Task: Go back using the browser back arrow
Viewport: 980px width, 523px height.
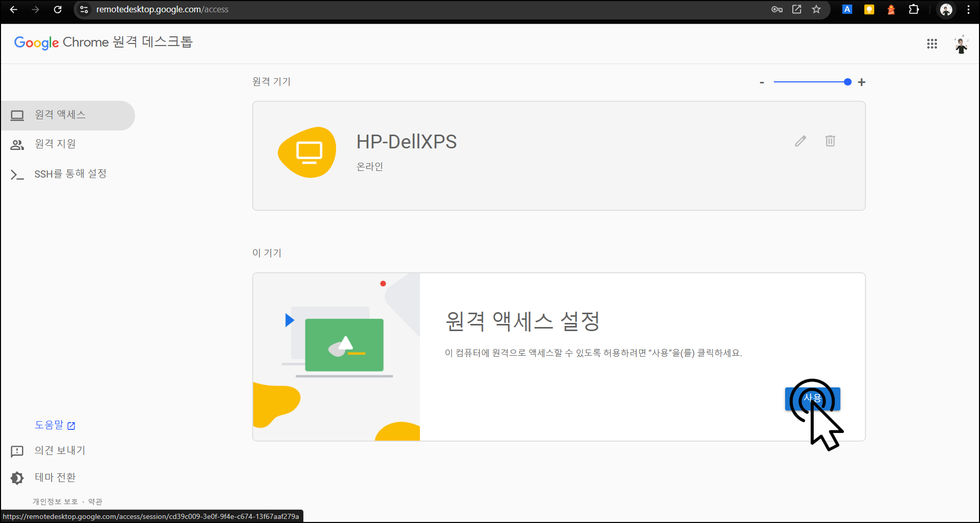Action: click(14, 9)
